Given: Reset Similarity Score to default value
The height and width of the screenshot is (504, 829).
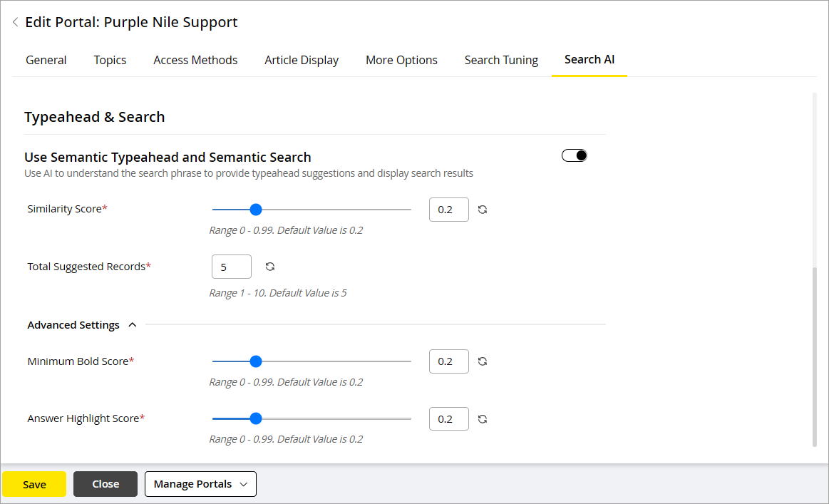Looking at the screenshot, I should pyautogui.click(x=483, y=210).
